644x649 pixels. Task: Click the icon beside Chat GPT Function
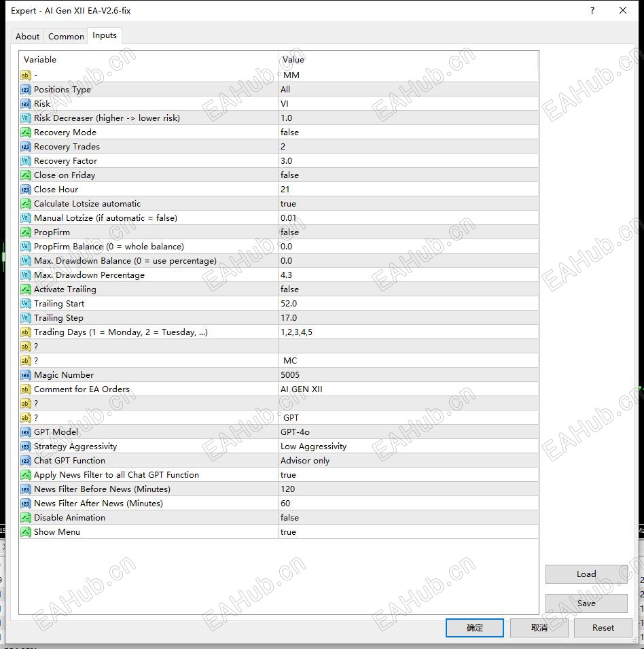(x=26, y=461)
